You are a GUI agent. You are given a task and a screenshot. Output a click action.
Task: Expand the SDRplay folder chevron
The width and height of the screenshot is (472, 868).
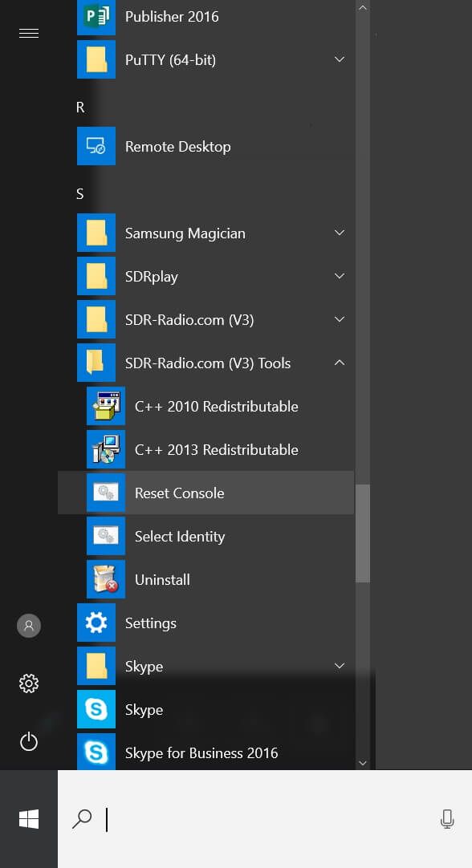pos(340,276)
